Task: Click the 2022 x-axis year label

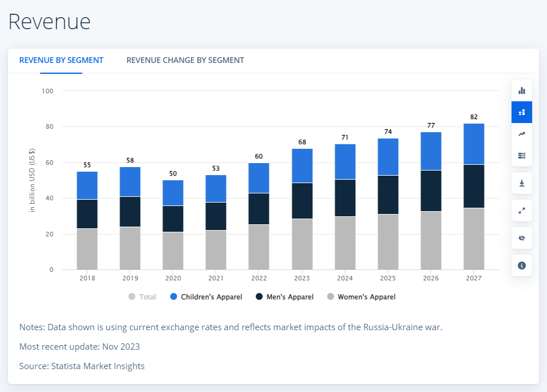Action: (x=259, y=278)
